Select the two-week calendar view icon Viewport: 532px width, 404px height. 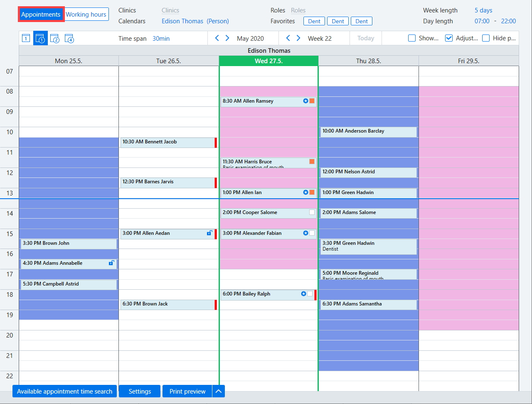tap(55, 38)
